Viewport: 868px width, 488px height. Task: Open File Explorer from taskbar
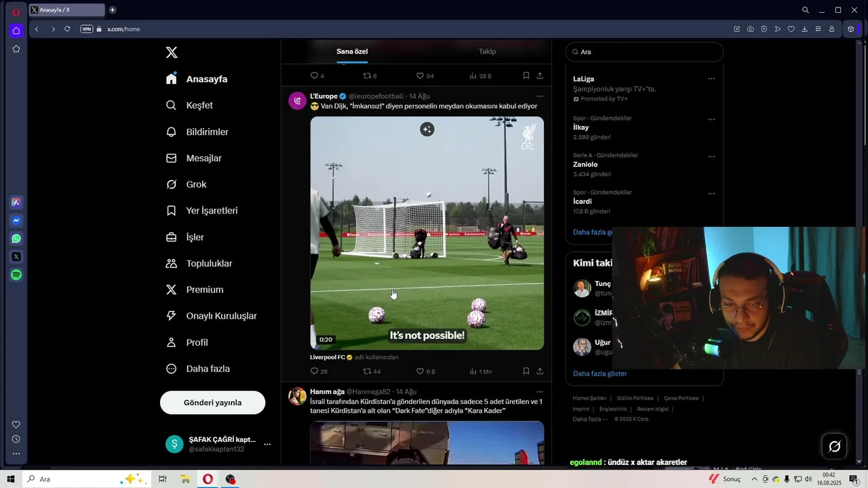[x=185, y=479]
